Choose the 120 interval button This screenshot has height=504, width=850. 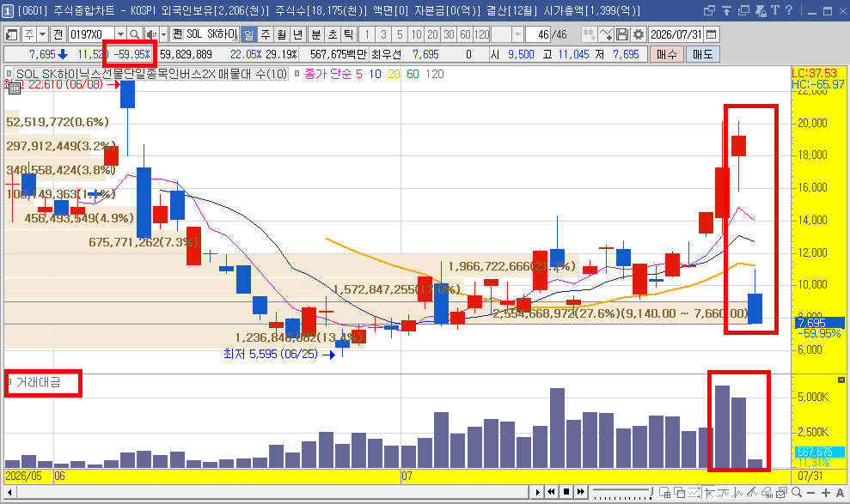tap(481, 34)
